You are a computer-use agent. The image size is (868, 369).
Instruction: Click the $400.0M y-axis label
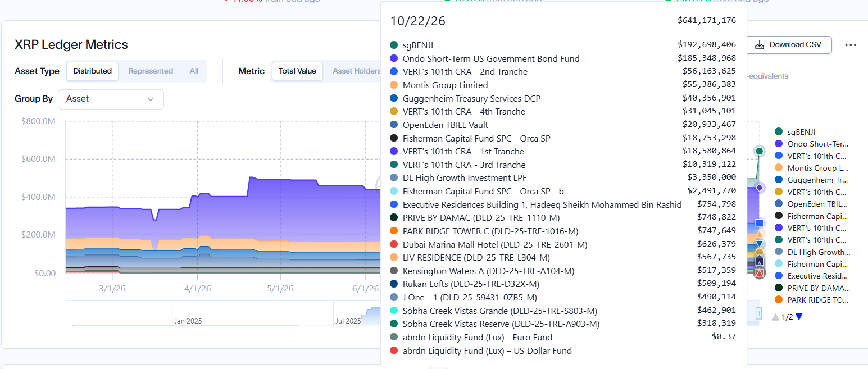coord(38,197)
